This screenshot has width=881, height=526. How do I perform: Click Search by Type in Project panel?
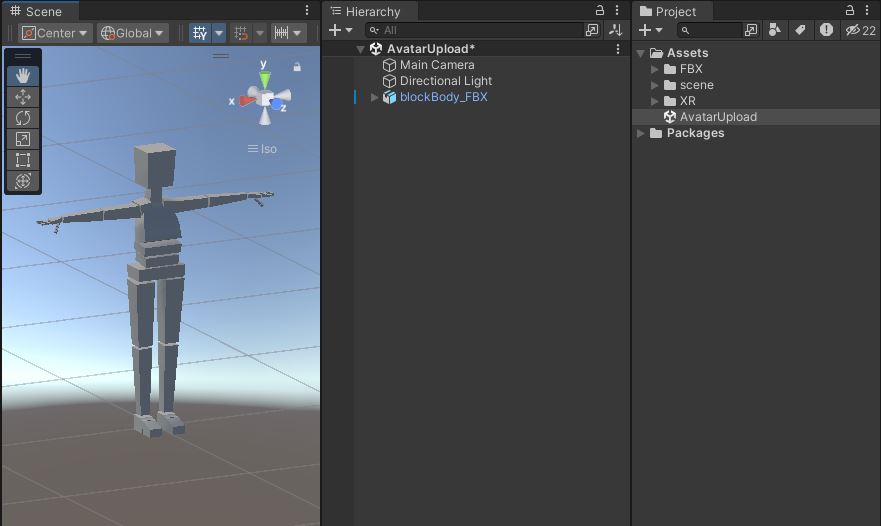point(774,31)
